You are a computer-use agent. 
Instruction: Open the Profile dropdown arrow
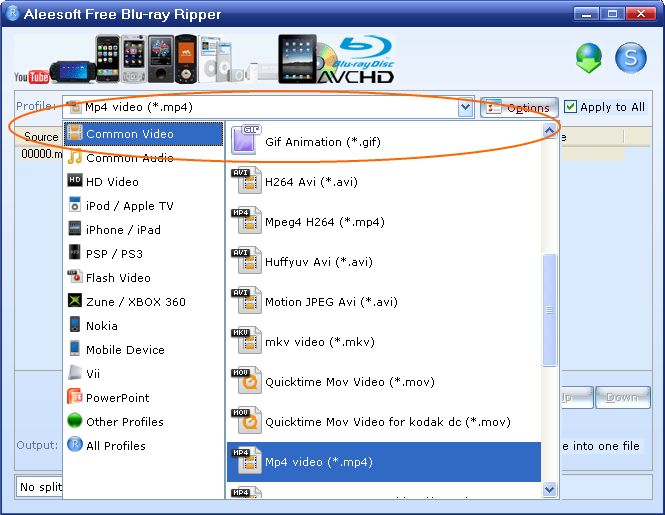pyautogui.click(x=465, y=107)
